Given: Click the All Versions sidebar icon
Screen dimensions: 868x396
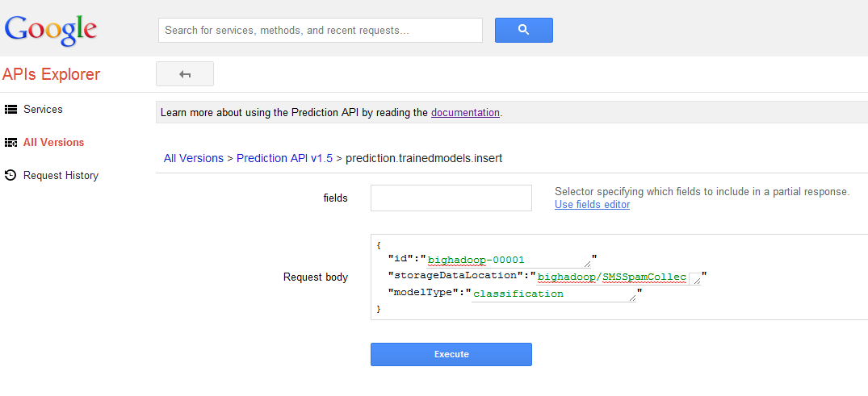Looking at the screenshot, I should point(11,143).
